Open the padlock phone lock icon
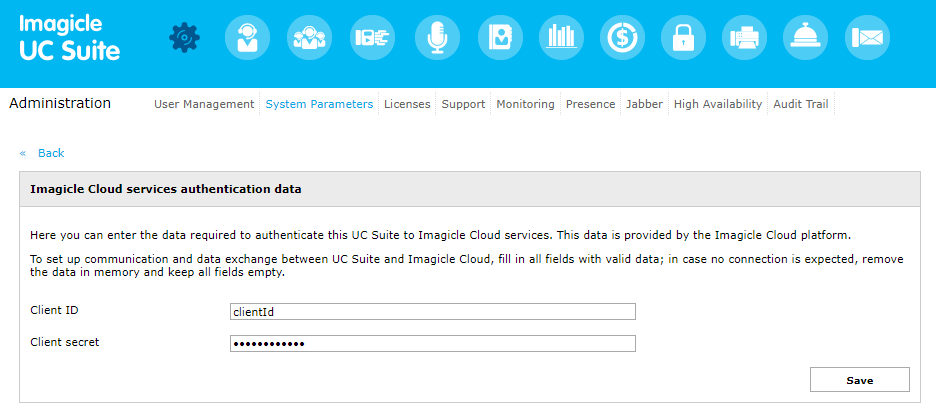 [684, 37]
